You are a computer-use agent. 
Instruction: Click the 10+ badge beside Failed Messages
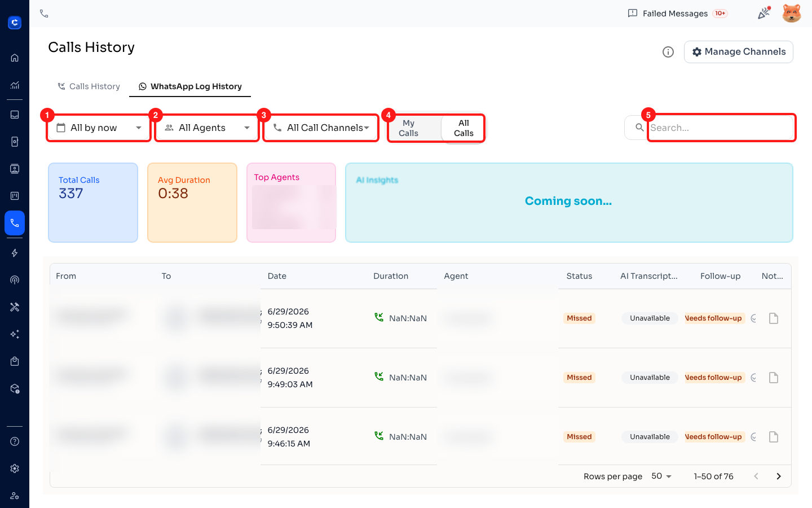[720, 14]
